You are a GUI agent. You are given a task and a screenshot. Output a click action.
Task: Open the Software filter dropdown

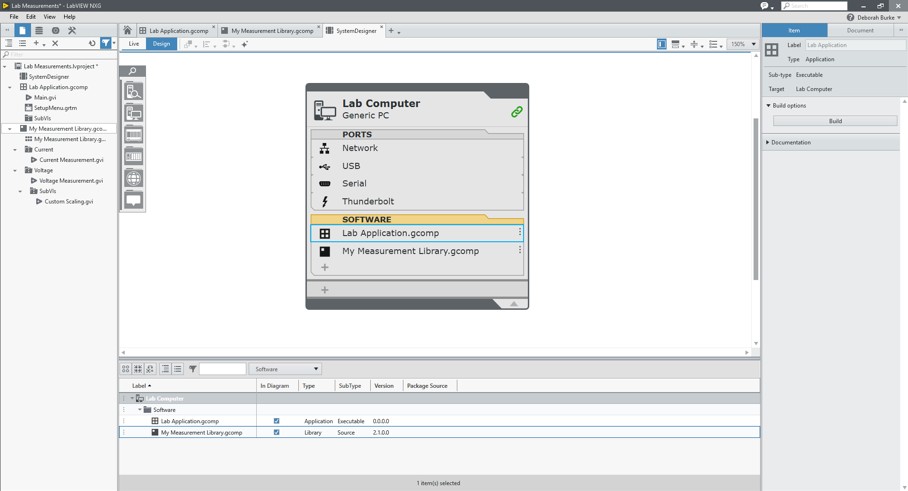coord(285,369)
